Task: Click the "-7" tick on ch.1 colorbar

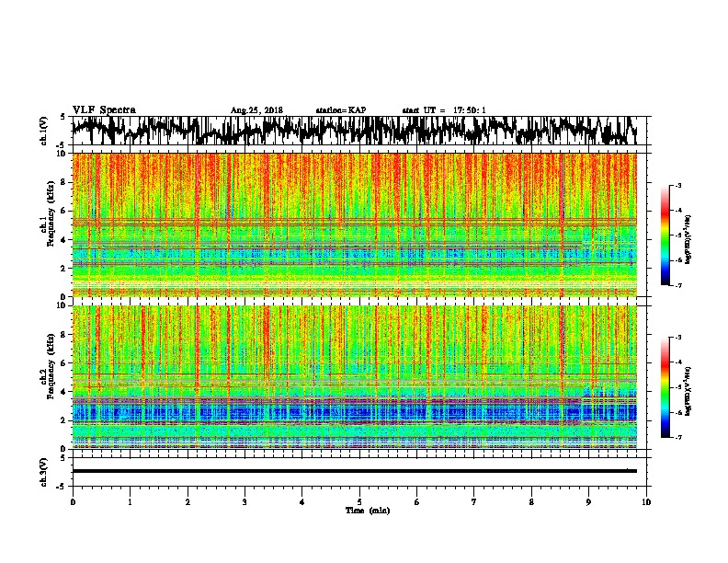Action: [677, 285]
